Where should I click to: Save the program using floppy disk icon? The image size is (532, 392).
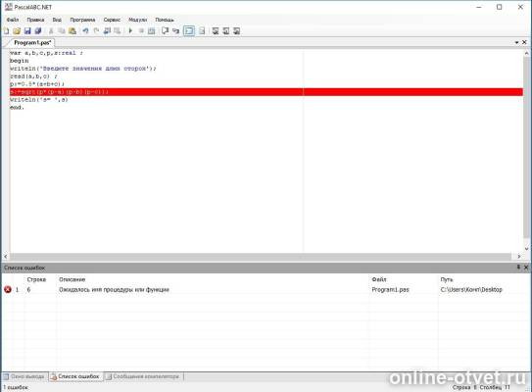click(x=27, y=31)
